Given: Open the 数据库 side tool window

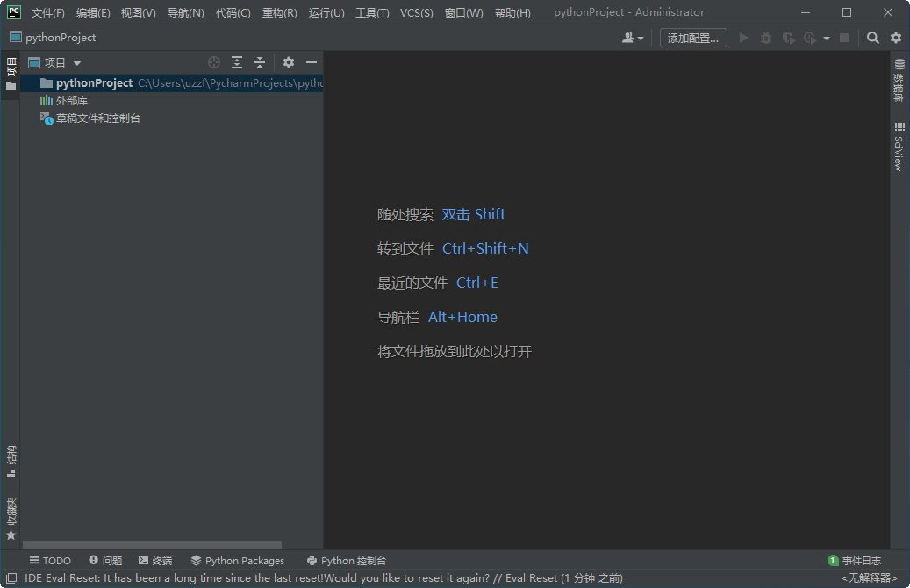Looking at the screenshot, I should [x=899, y=80].
